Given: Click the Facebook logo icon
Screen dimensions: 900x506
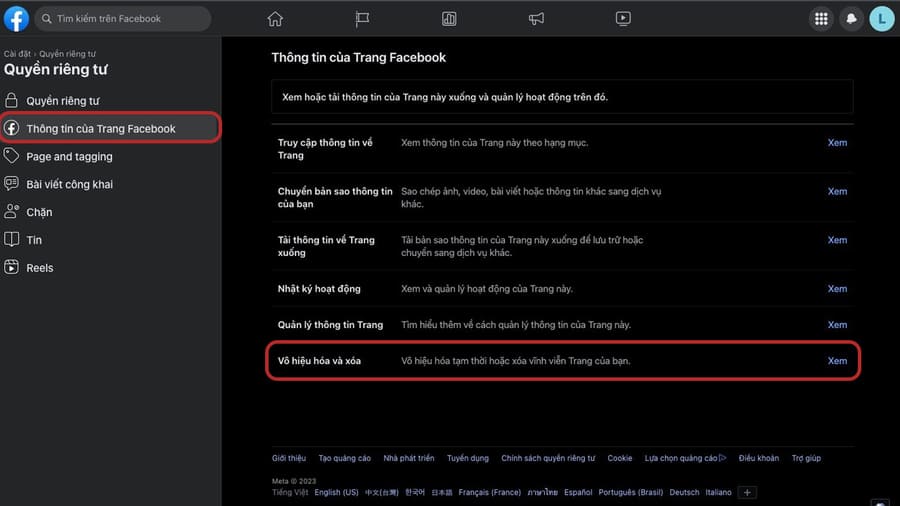Looking at the screenshot, I should pyautogui.click(x=16, y=19).
